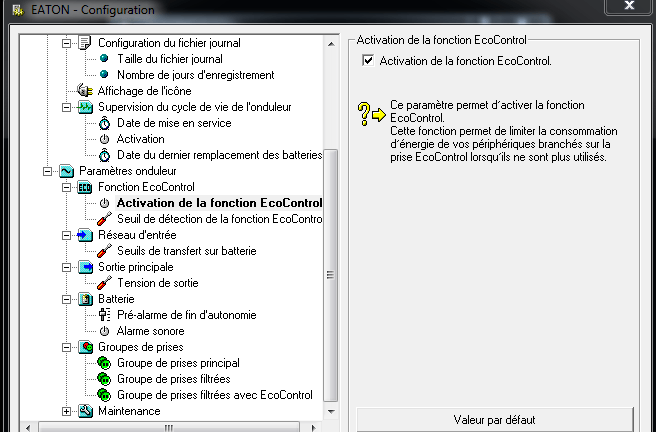Click the icon beside Pré-alarme de fin d'autonomie
Viewport: 656px width, 432px height.
point(105,315)
